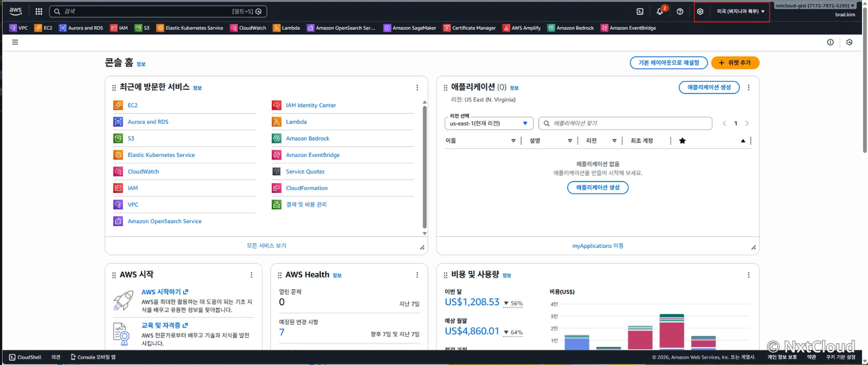Open Amazon OpenSearch Service recent link

pos(165,221)
